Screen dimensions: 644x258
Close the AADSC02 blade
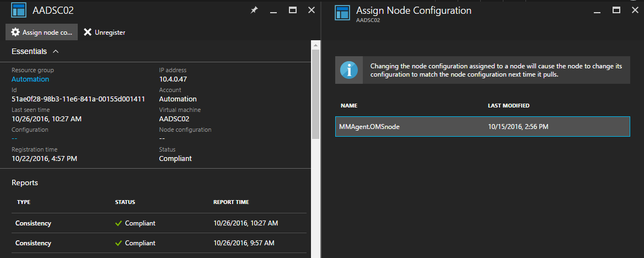[312, 10]
